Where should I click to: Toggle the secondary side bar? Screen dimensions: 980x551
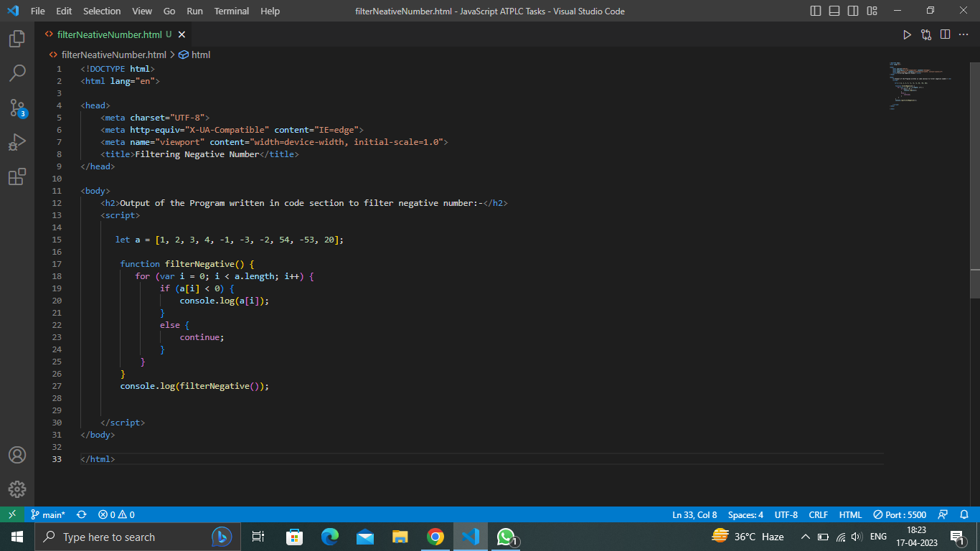click(852, 11)
